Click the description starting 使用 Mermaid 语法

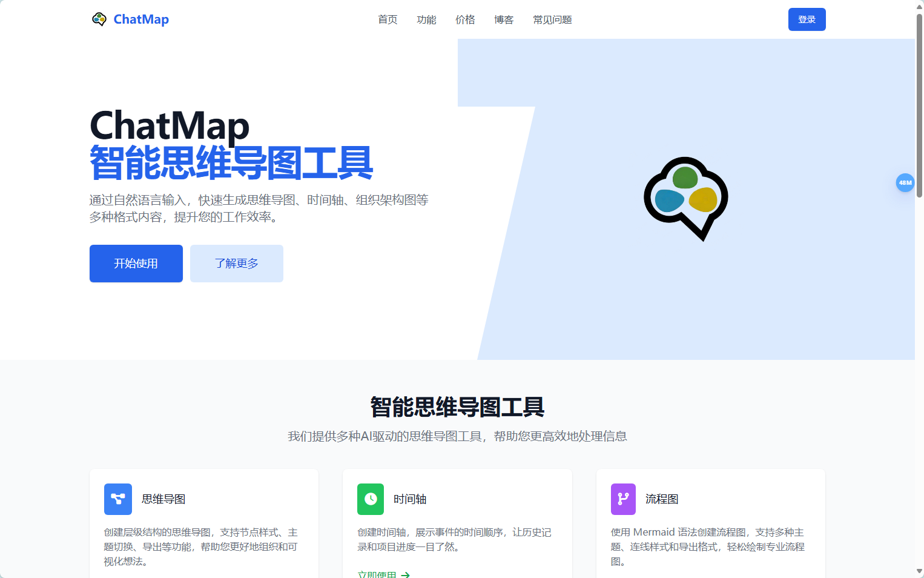[708, 547]
